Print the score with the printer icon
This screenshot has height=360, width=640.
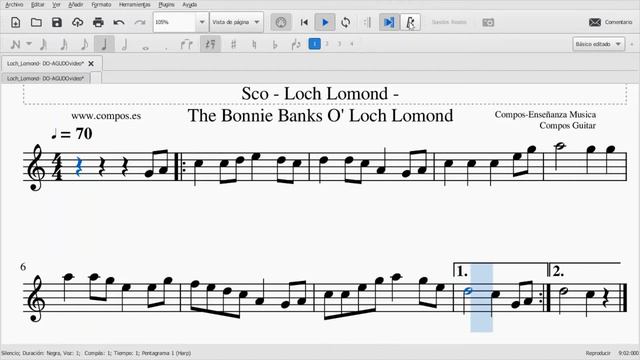[x=98, y=22]
